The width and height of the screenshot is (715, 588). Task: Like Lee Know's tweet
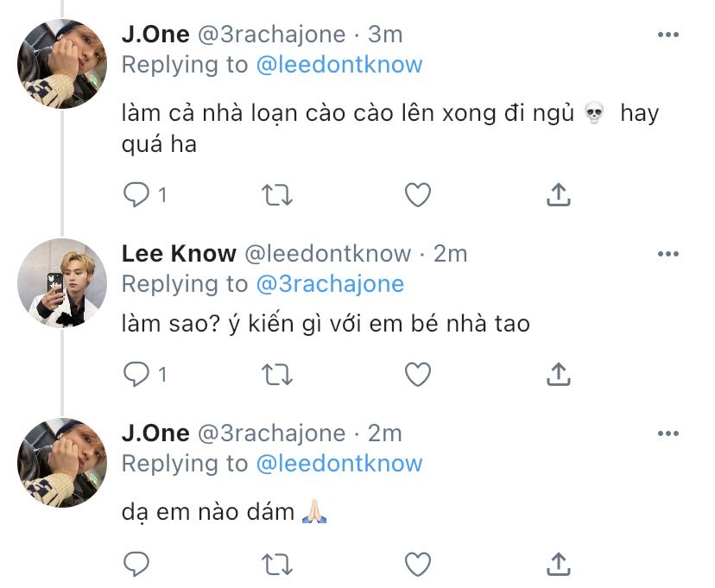[x=418, y=374]
